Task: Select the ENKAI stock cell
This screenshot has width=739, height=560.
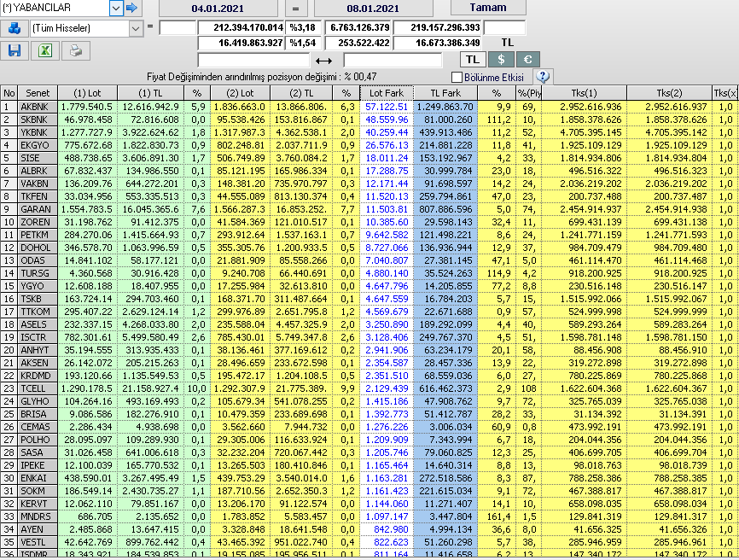Action: [x=38, y=478]
